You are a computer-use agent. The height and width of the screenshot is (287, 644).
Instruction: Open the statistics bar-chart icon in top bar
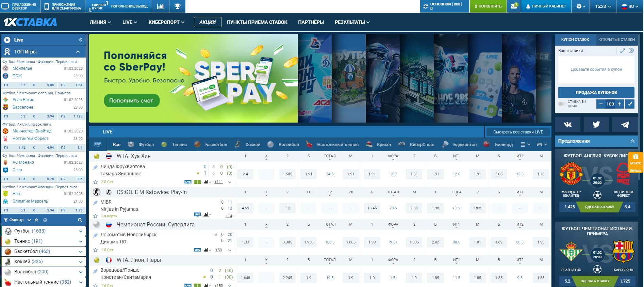point(160,6)
